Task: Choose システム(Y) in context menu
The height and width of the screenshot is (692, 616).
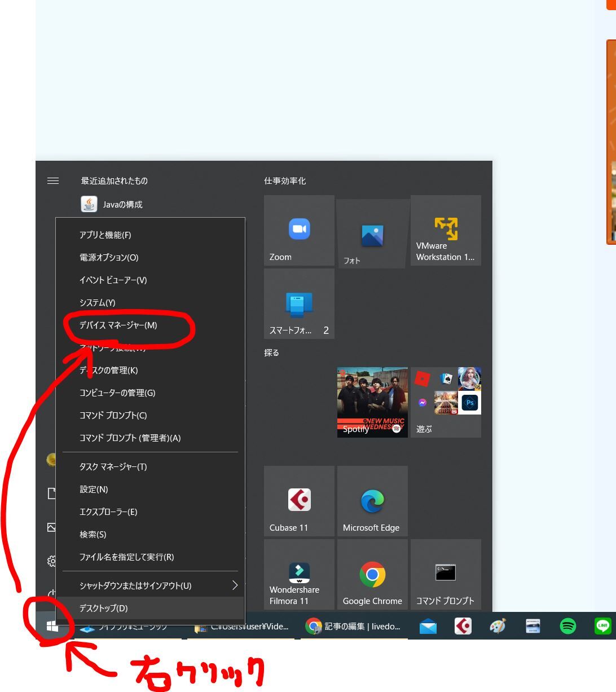Action: coord(150,302)
